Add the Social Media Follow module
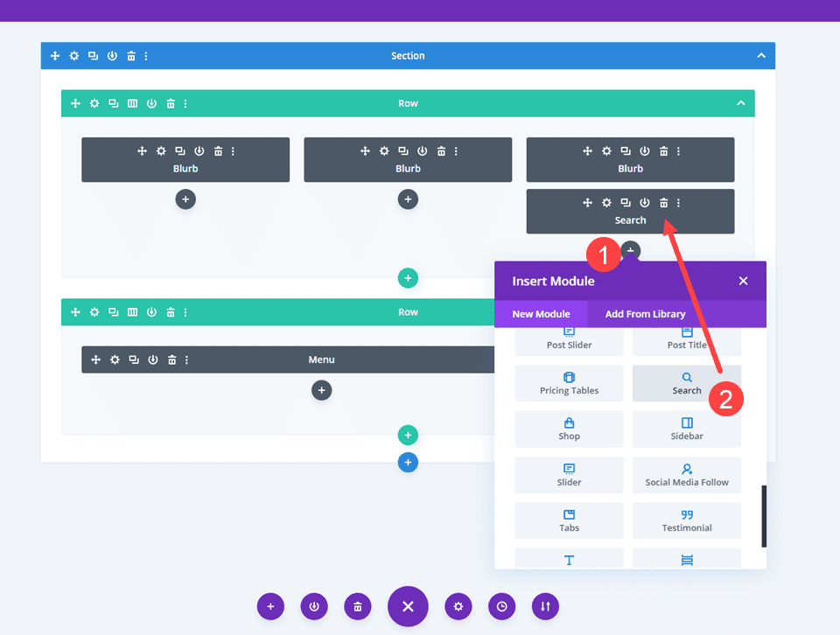Image resolution: width=840 pixels, height=635 pixels. [687, 475]
